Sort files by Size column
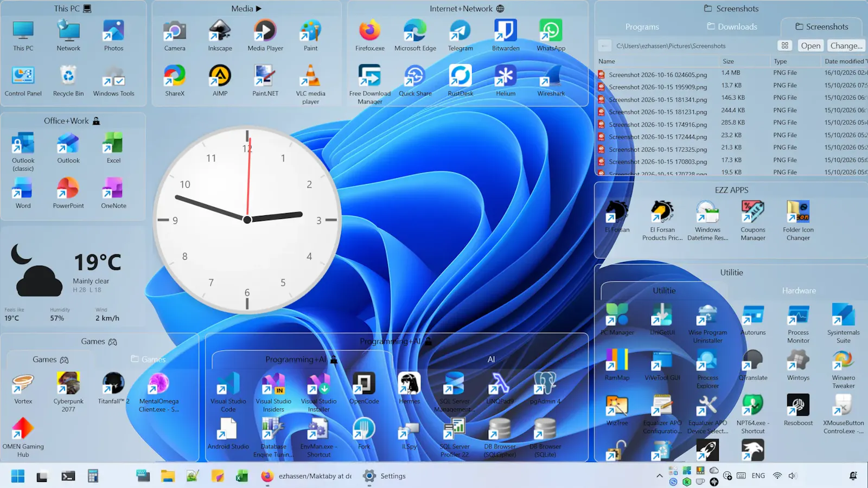Viewport: 868px width, 488px height. point(745,61)
